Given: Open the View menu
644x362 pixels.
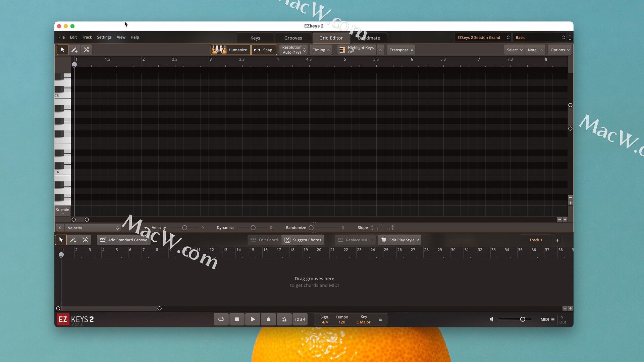Looking at the screenshot, I should [x=121, y=37].
